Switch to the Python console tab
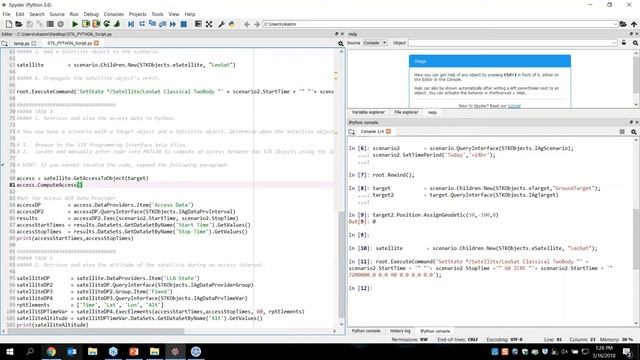The height and width of the screenshot is (360, 640). coord(366,331)
